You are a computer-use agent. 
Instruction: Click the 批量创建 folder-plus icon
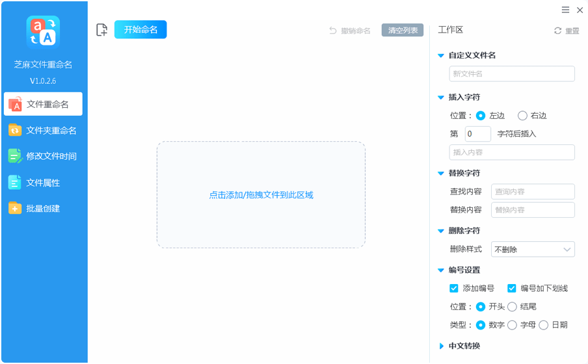pos(15,208)
